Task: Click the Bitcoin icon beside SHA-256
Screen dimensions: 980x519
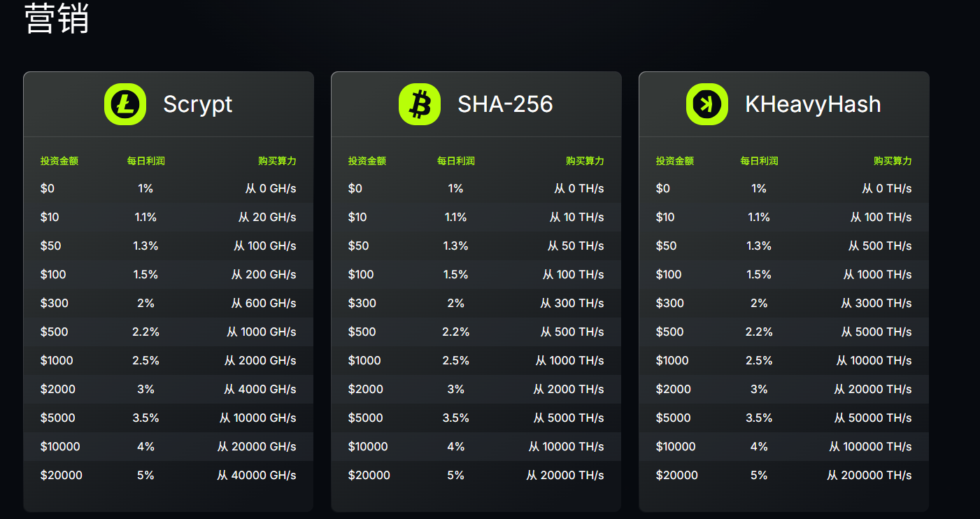Action: pos(420,104)
